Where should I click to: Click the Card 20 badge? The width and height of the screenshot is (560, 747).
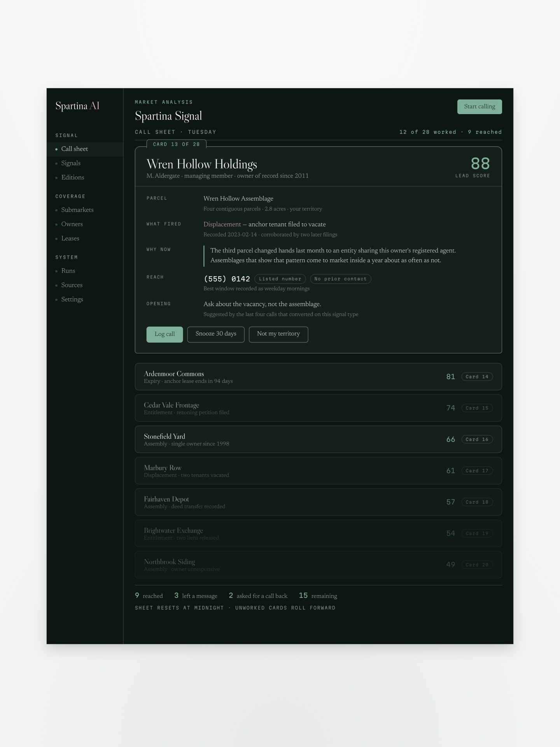pyautogui.click(x=477, y=565)
